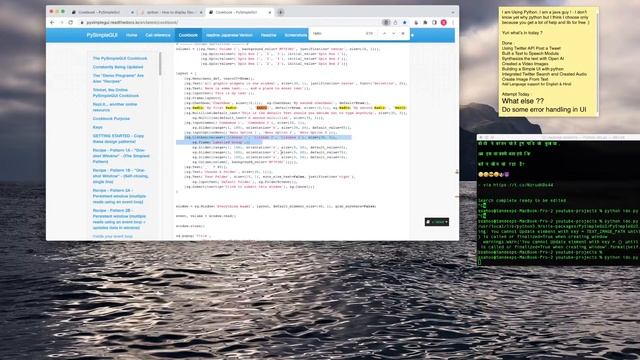Open Recipe Pattern 2B Persistent window link

pyautogui.click(x=119, y=219)
